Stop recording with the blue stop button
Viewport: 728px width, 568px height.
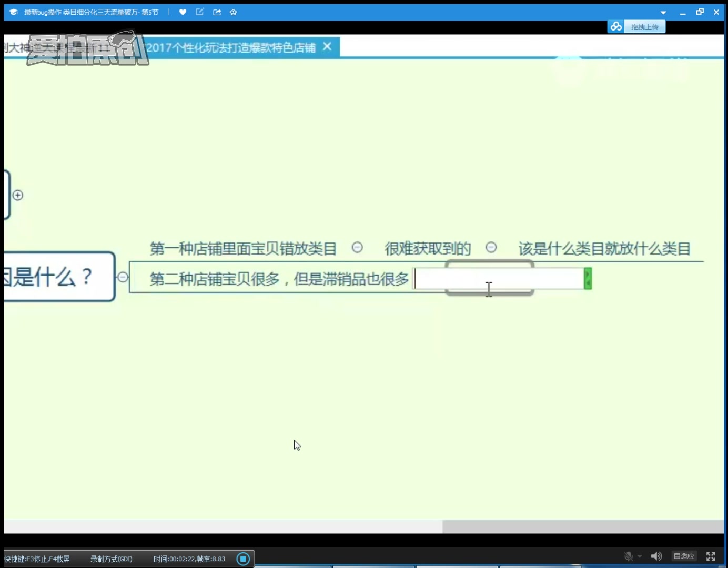coord(243,559)
